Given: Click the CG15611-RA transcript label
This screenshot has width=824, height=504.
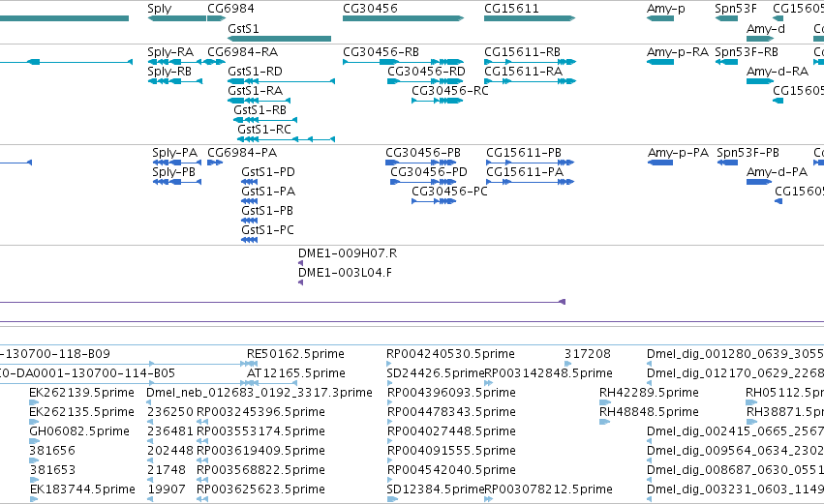Looking at the screenshot, I should coord(524,72).
